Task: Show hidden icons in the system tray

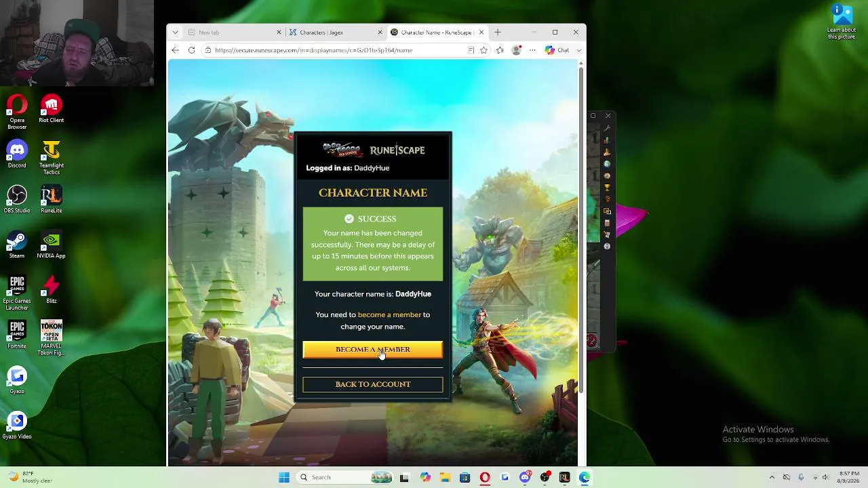Action: [x=772, y=477]
